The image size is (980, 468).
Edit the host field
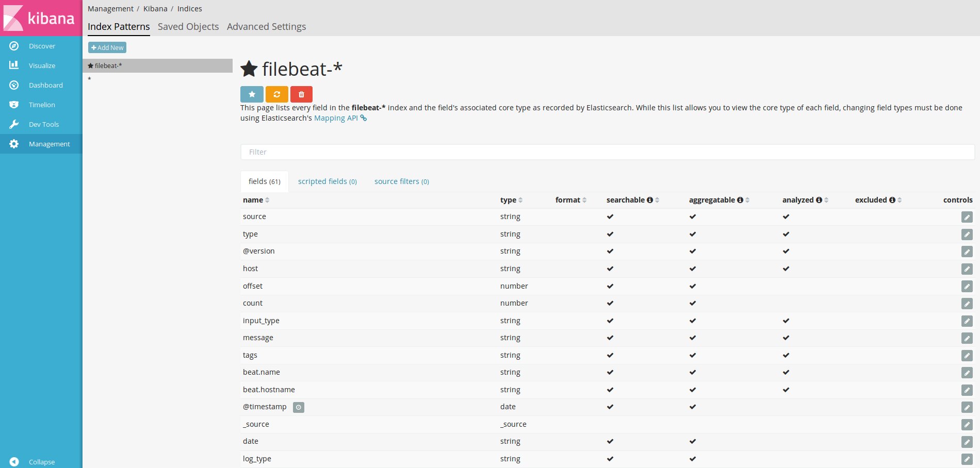click(x=967, y=269)
